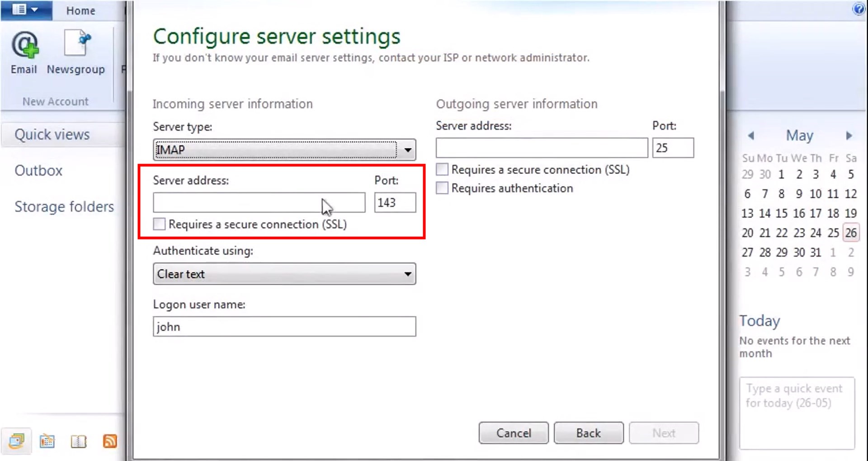Enable SSL for the incoming server
Viewport: 868px width, 461px height.
pos(159,224)
